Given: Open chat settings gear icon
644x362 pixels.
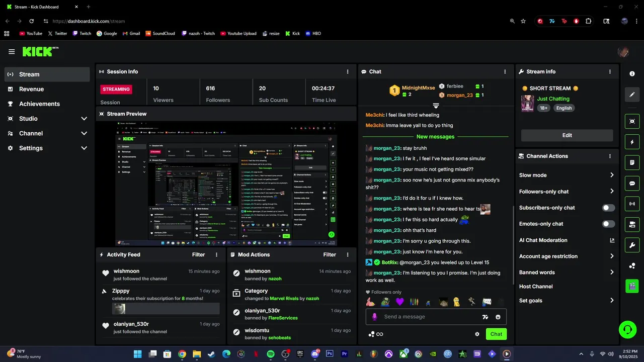Looking at the screenshot, I should pos(477,334).
